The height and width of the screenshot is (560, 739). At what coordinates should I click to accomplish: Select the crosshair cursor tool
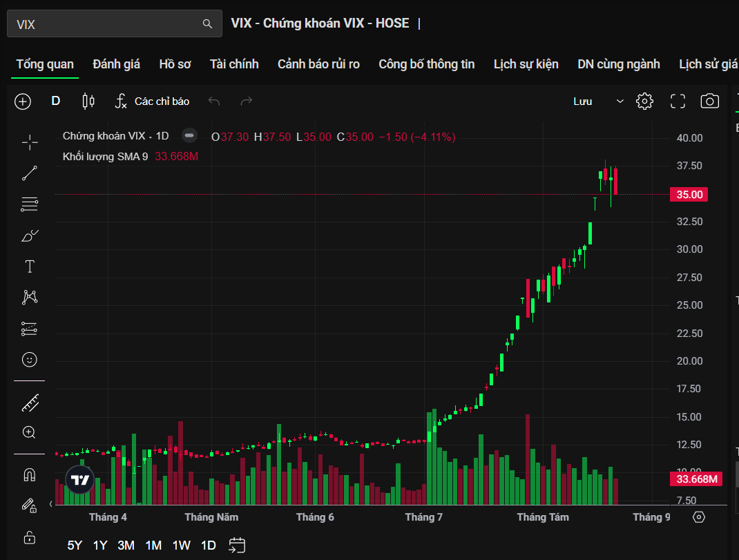coord(30,142)
